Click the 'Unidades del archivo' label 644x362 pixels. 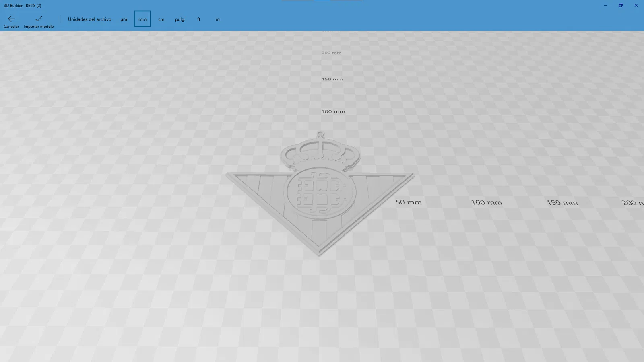(89, 19)
